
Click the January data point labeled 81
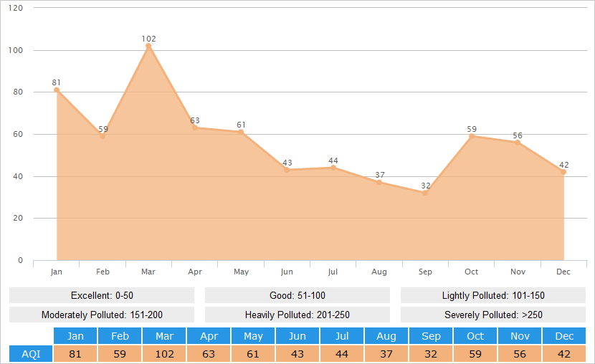click(x=57, y=90)
